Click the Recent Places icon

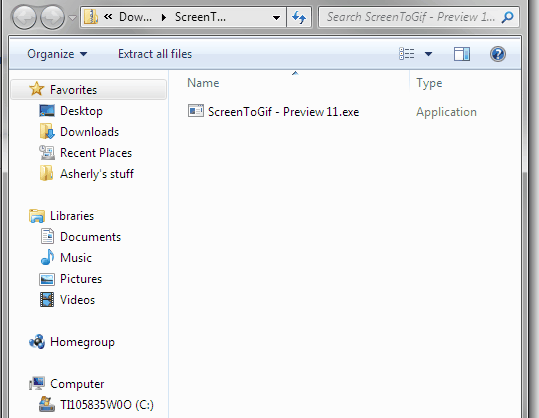pos(47,153)
